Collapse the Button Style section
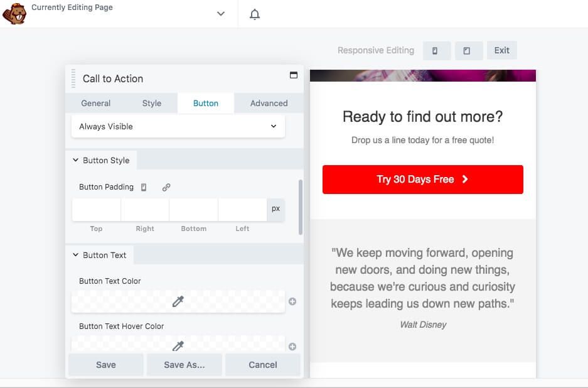The width and height of the screenshot is (588, 388). (x=75, y=160)
